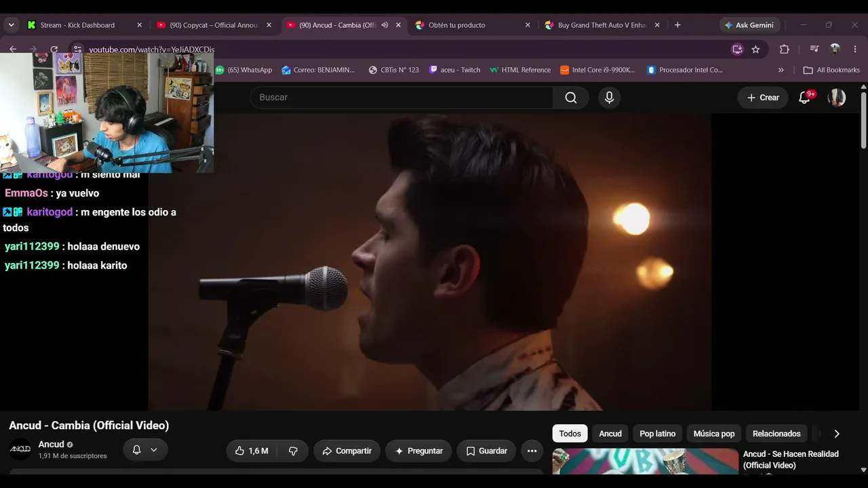Filter recommendations by Música pop

714,434
